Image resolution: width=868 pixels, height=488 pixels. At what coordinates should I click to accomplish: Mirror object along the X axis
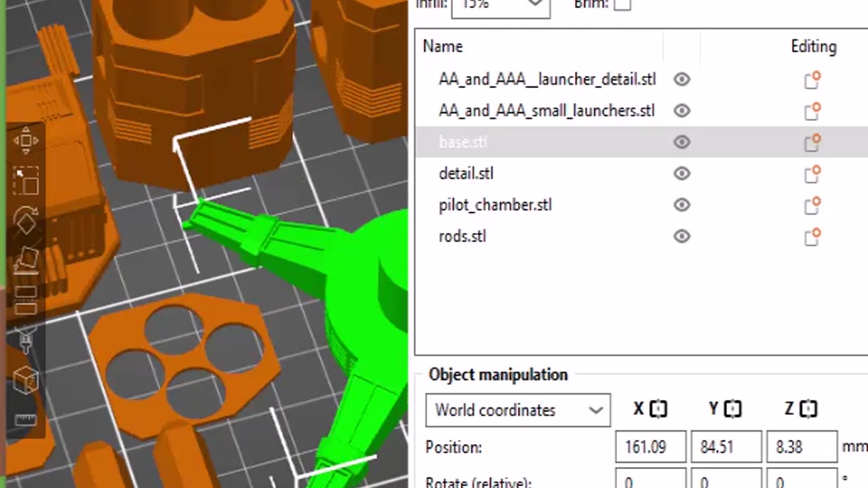[x=658, y=409]
